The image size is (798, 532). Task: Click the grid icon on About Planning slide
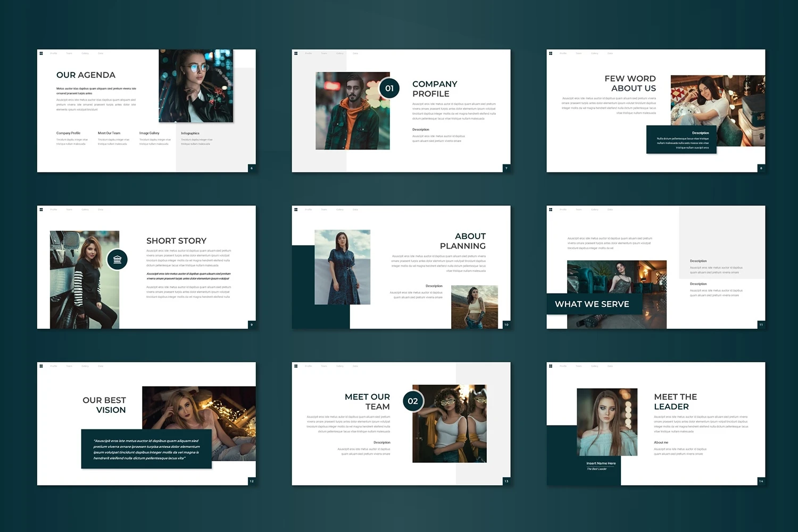point(296,210)
